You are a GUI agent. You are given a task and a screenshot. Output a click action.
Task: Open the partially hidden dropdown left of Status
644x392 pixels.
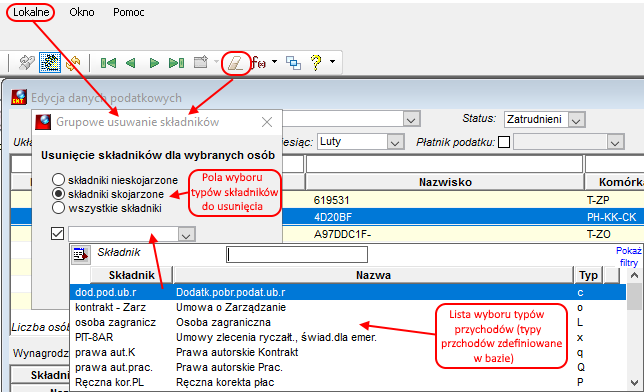pos(411,120)
